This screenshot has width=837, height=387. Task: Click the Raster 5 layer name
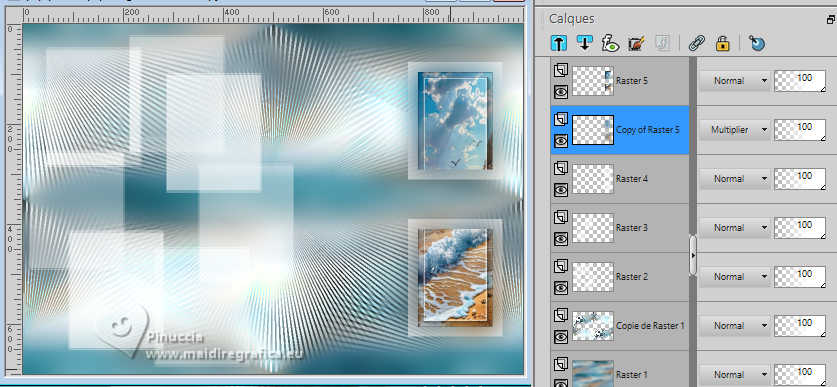coord(631,81)
